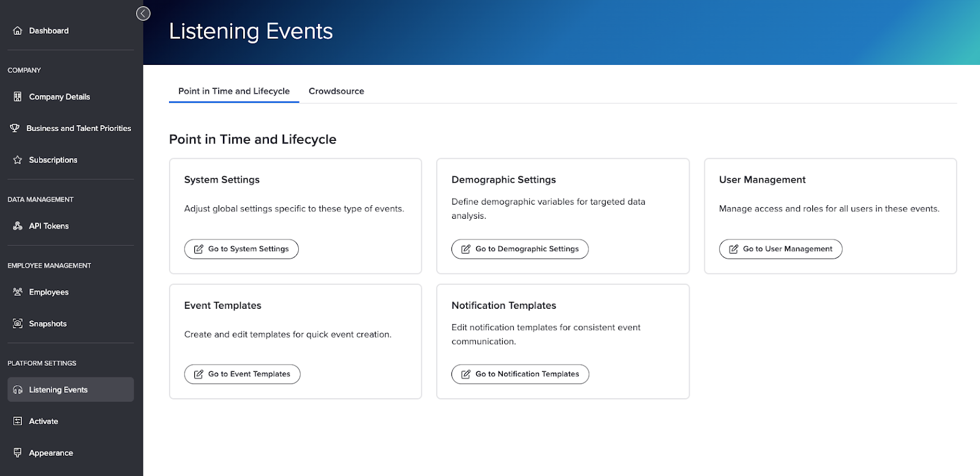
Task: Click the Snapshots camera icon
Action: click(x=17, y=323)
